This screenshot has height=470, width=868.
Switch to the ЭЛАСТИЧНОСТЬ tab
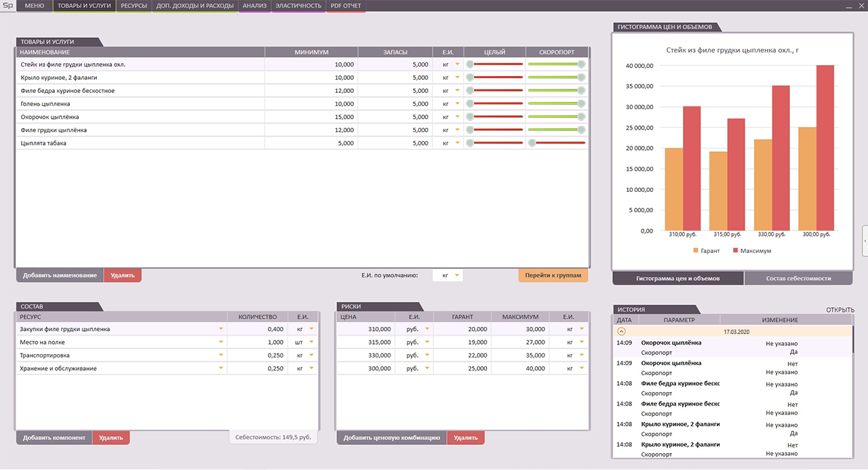coord(298,6)
